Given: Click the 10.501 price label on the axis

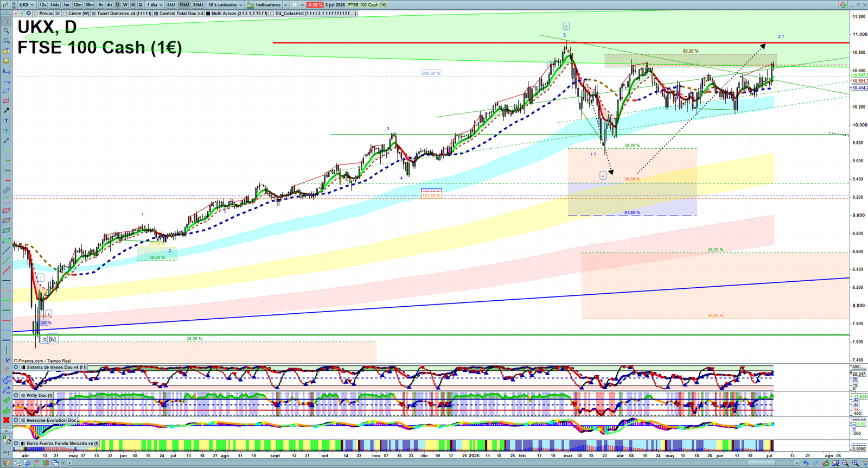Looking at the screenshot, I should coord(859,81).
